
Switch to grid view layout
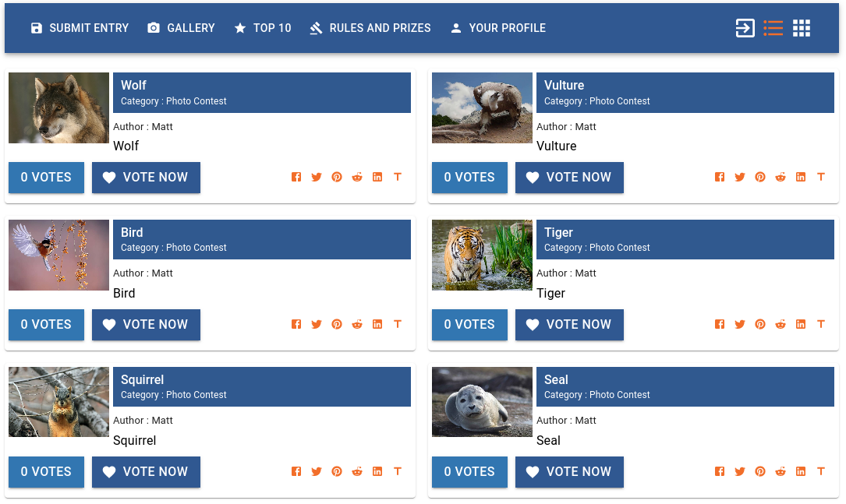pos(802,28)
